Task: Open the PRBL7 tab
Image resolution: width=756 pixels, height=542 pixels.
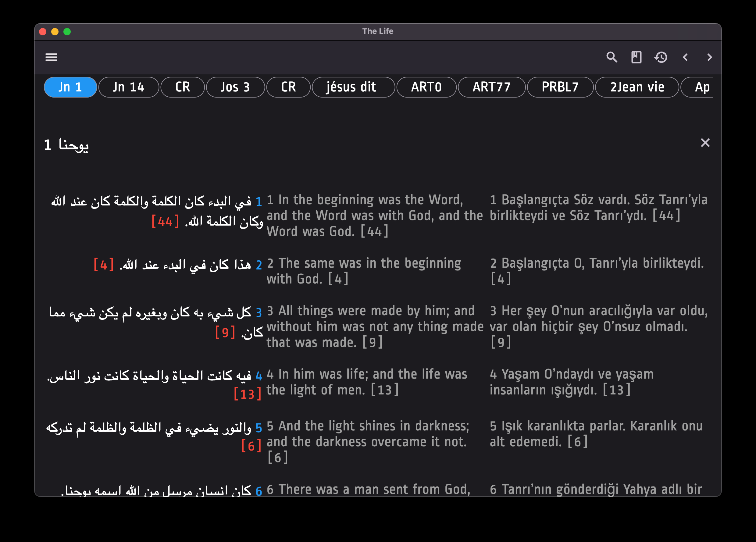Action: click(x=560, y=87)
